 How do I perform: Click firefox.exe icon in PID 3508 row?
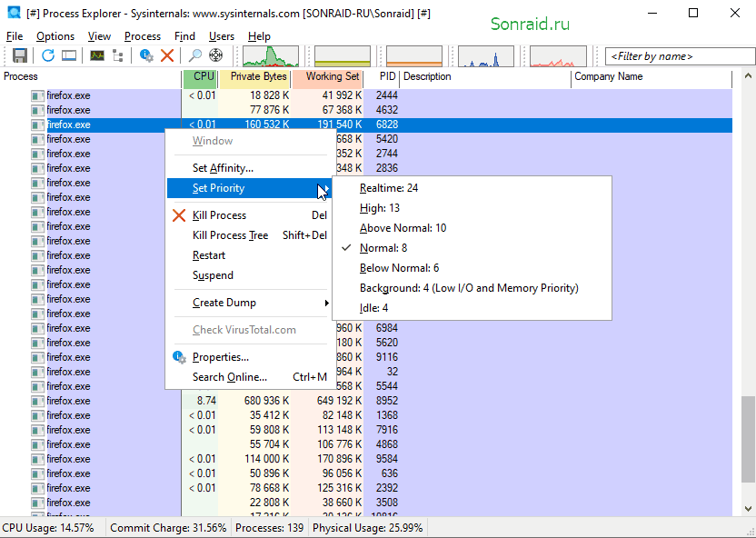click(x=37, y=503)
